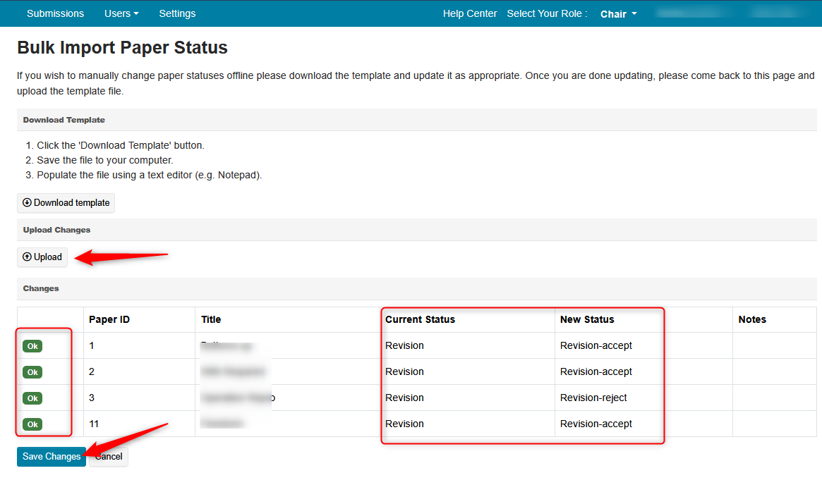The width and height of the screenshot is (822, 504).
Task: Go to the Submissions menu
Action: coord(55,13)
